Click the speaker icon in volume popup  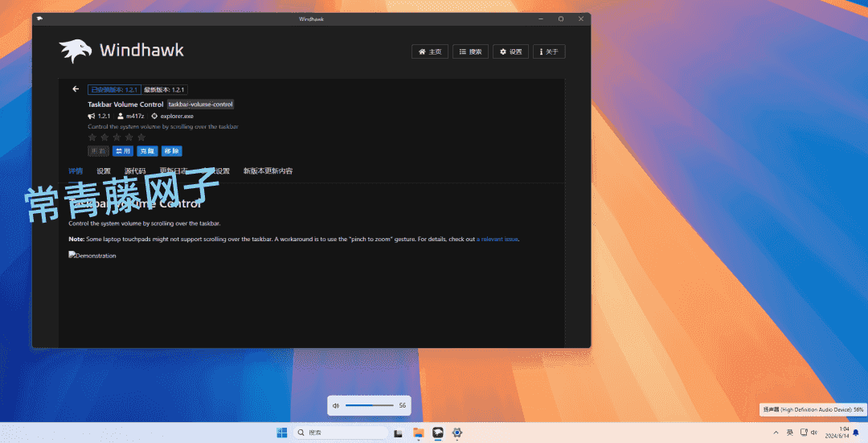(x=335, y=405)
